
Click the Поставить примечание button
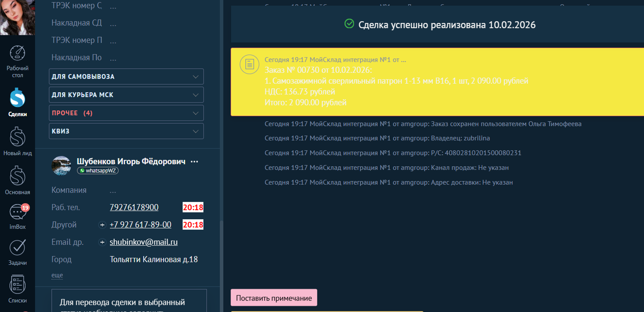click(274, 298)
